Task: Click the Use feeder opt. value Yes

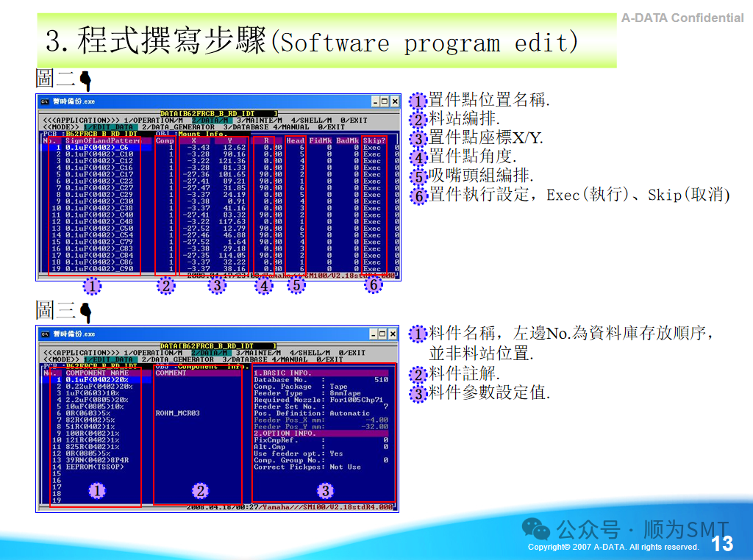Action: coord(336,453)
